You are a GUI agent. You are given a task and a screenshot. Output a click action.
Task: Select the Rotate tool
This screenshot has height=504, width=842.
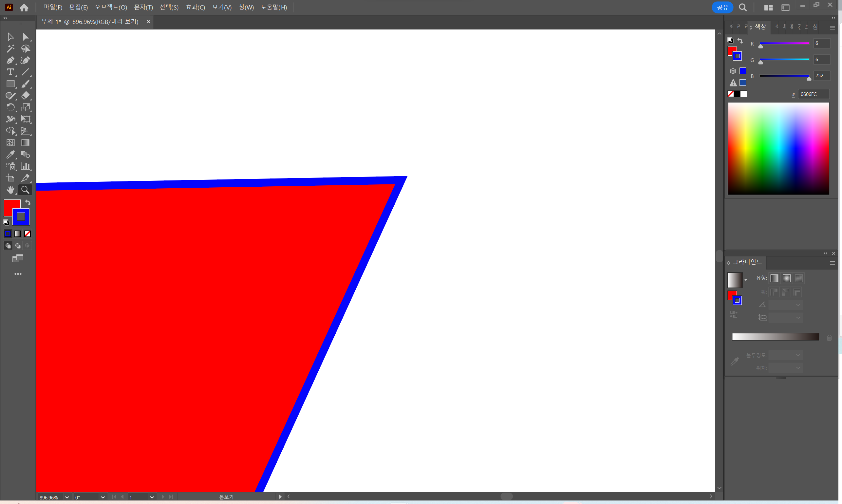(10, 107)
